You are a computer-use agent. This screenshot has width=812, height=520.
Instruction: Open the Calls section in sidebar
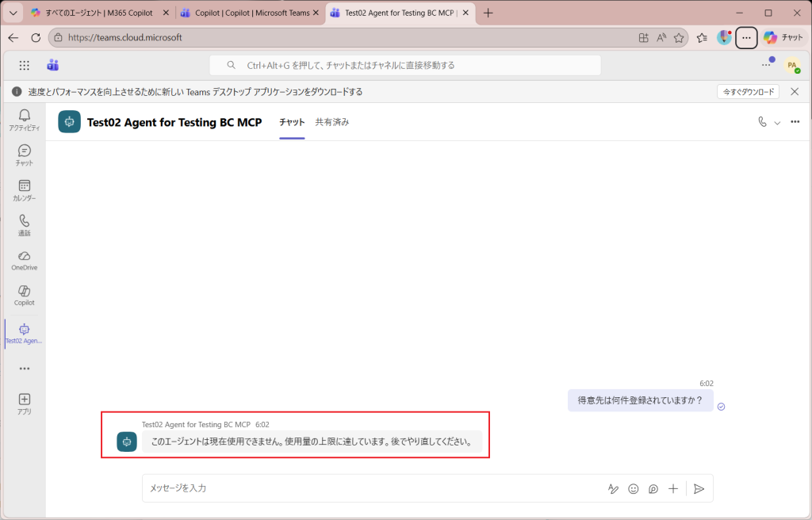coord(24,224)
